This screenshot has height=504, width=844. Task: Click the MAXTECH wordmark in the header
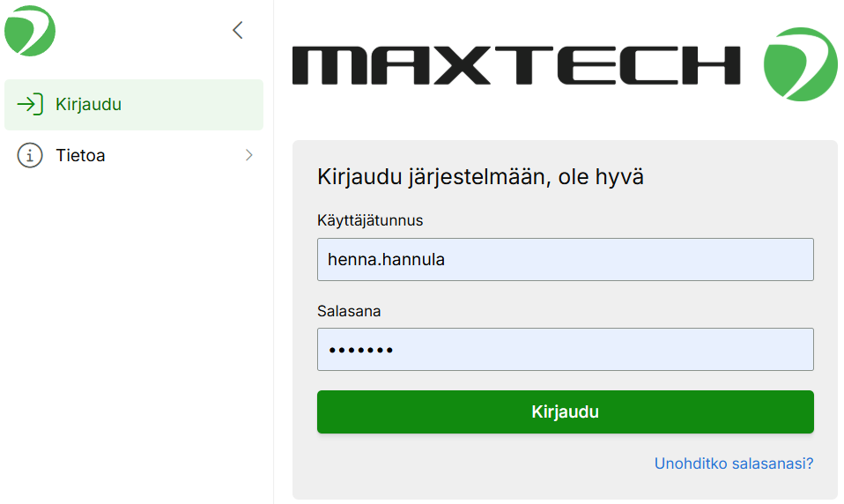516,65
